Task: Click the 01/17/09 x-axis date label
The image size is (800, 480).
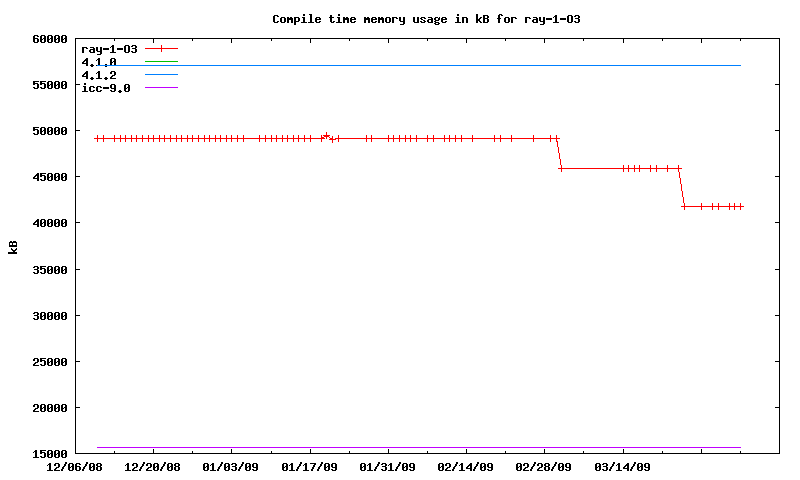Action: [x=309, y=467]
